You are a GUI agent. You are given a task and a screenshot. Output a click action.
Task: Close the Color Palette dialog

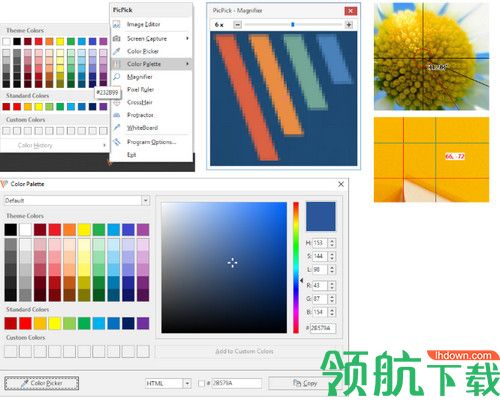point(341,184)
